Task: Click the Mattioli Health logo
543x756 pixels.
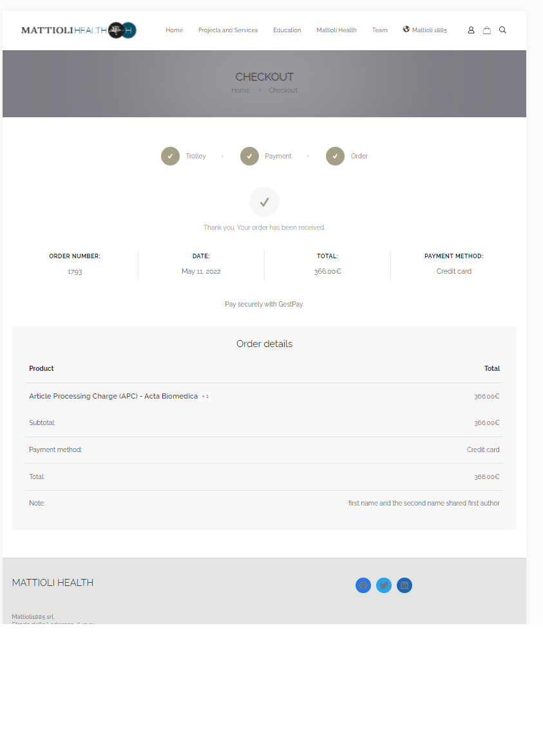Action: 79,30
